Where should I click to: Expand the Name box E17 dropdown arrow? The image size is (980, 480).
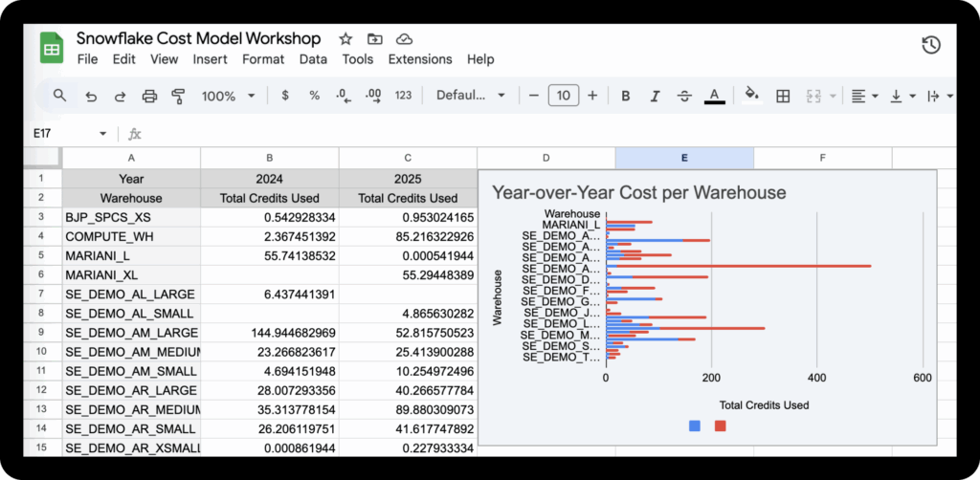point(102,134)
